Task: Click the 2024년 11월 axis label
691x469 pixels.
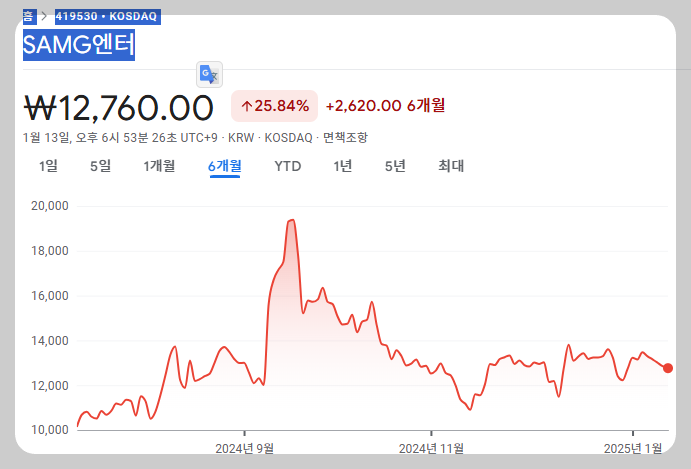Action: pyautogui.click(x=431, y=449)
